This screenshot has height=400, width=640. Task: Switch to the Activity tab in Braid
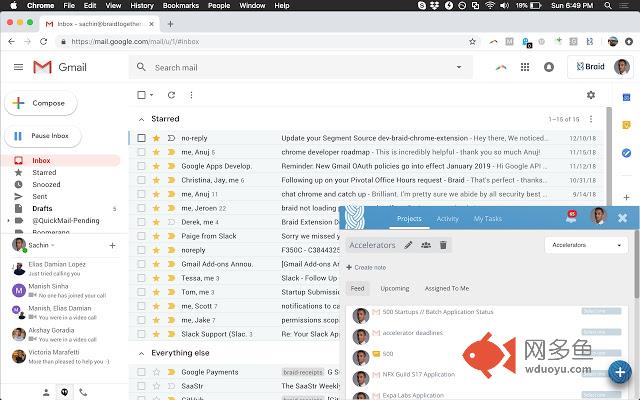click(447, 218)
